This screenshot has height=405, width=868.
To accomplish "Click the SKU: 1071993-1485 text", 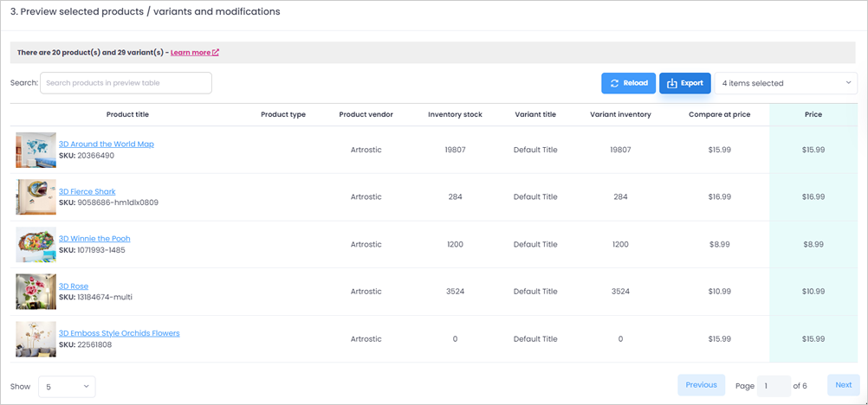I will (92, 250).
